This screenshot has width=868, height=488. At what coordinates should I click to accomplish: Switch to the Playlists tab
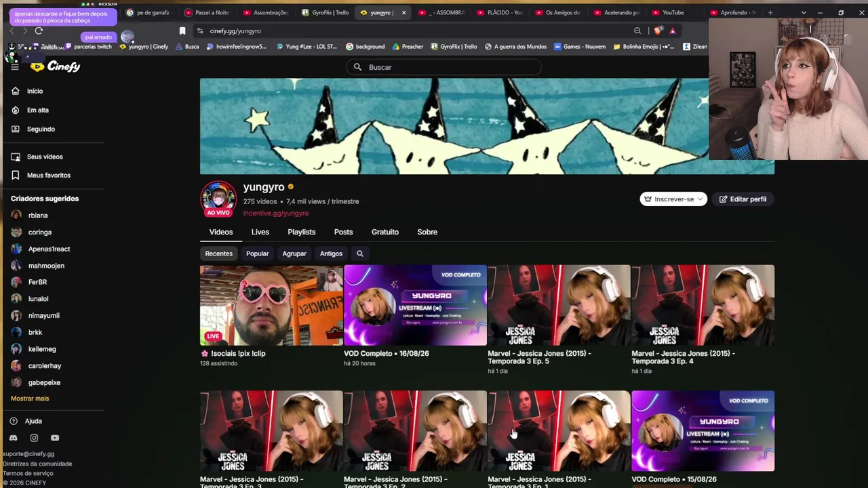click(x=302, y=232)
